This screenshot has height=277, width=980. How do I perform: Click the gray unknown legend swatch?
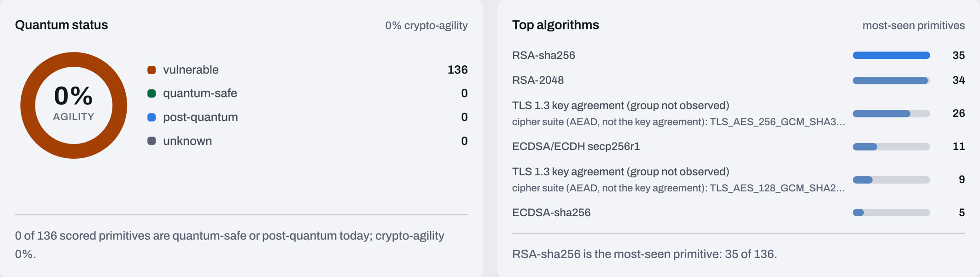pyautogui.click(x=152, y=141)
